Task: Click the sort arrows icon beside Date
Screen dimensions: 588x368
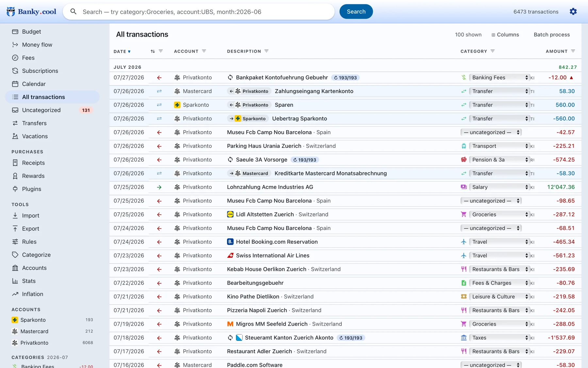Action: (153, 51)
